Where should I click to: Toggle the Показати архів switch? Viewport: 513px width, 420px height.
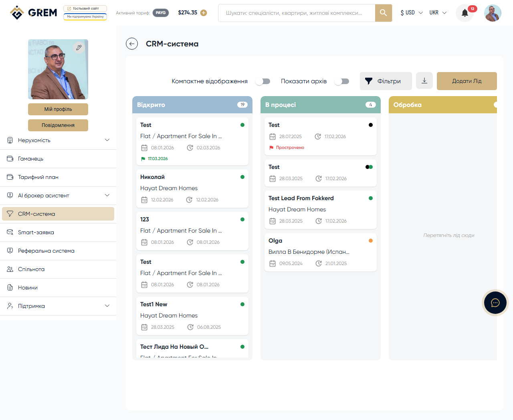342,81
